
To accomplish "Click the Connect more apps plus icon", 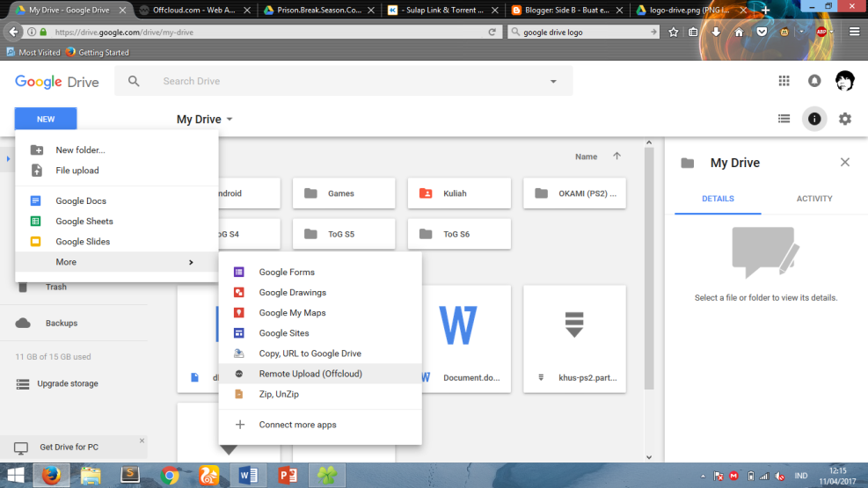I will coord(240,425).
